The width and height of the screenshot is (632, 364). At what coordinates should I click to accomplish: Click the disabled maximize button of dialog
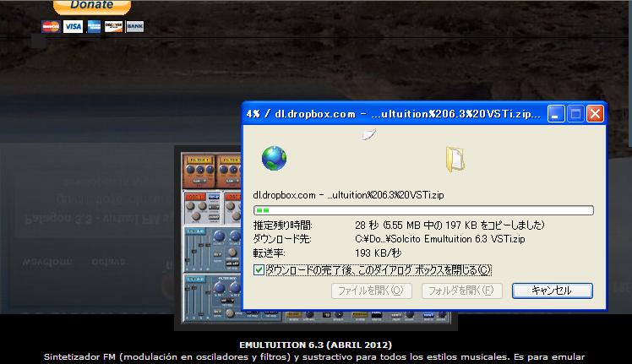[575, 114]
